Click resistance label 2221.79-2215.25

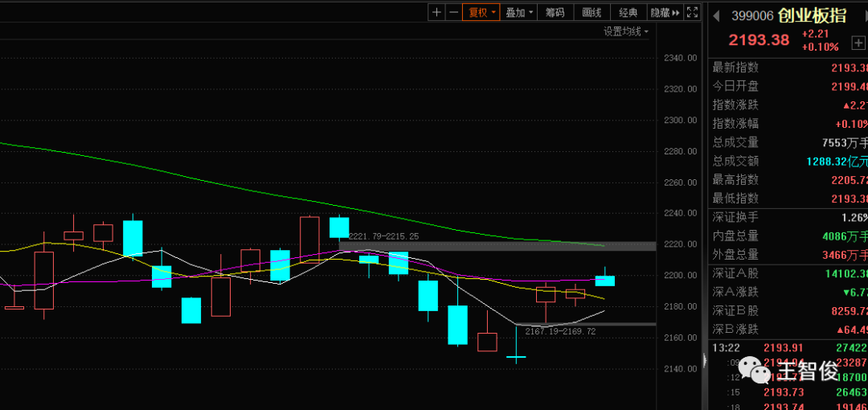(383, 236)
